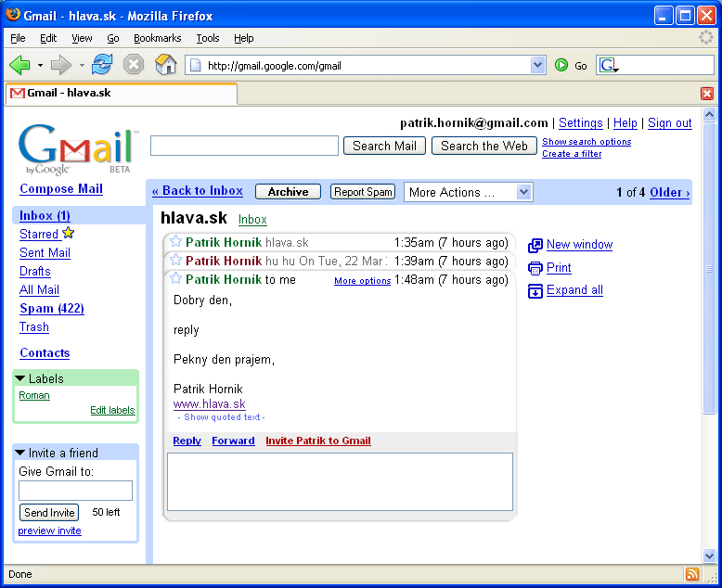
Task: Star the 1:35am Patrik Hornik message
Action: coord(175,242)
